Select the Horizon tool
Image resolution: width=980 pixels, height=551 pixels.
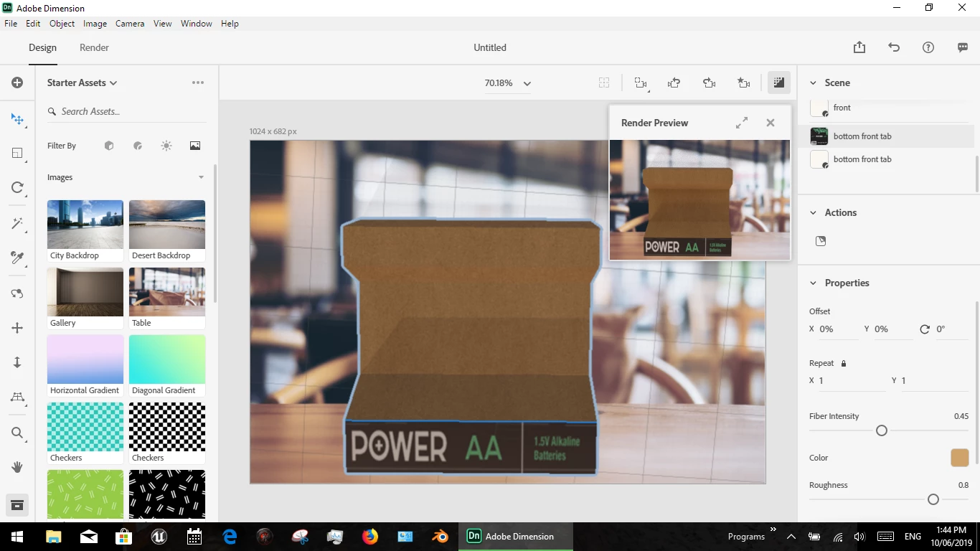[x=17, y=397]
